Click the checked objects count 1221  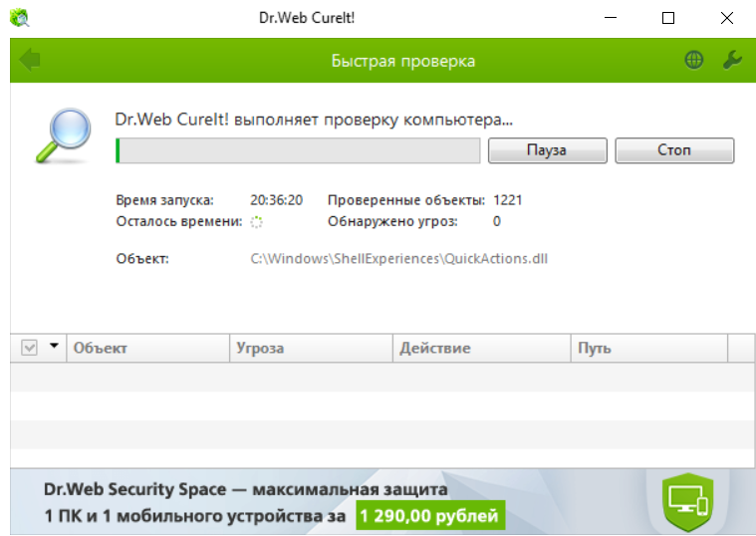point(508,199)
